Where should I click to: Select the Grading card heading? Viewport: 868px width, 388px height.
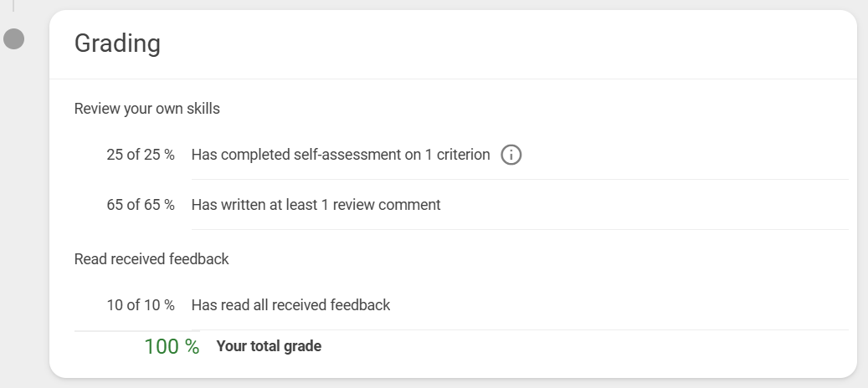pos(117,43)
